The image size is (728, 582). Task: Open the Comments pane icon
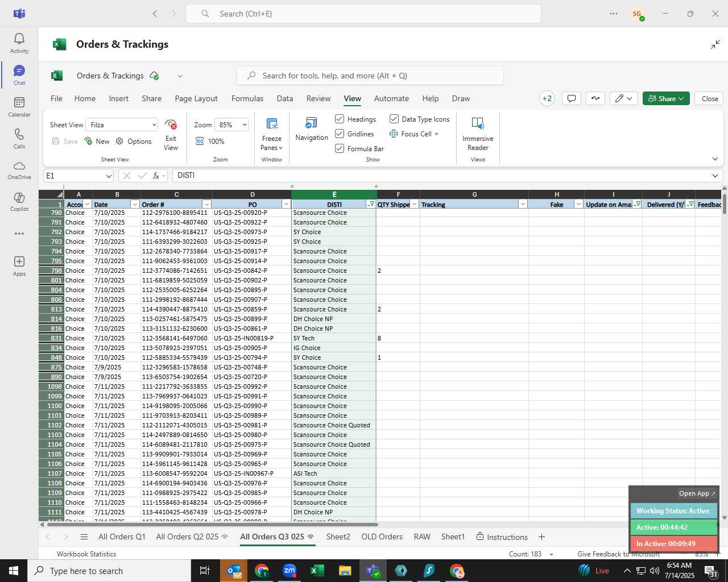click(x=572, y=98)
